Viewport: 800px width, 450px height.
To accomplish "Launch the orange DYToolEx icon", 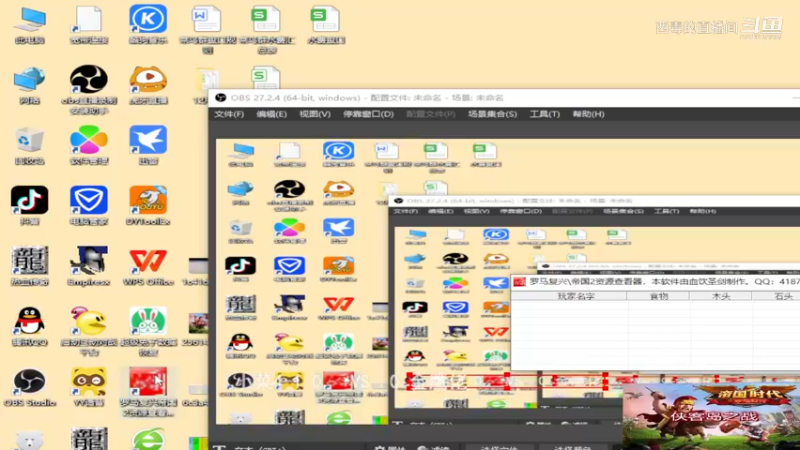I will pyautogui.click(x=148, y=206).
